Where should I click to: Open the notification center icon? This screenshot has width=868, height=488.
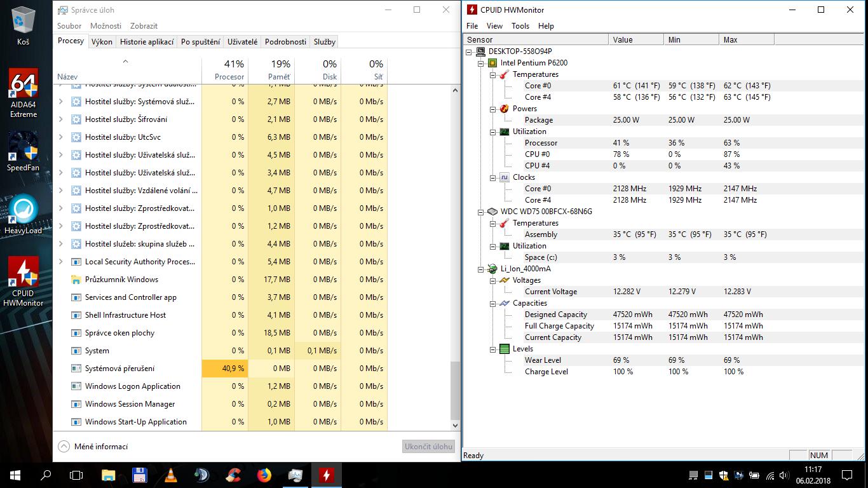click(846, 475)
